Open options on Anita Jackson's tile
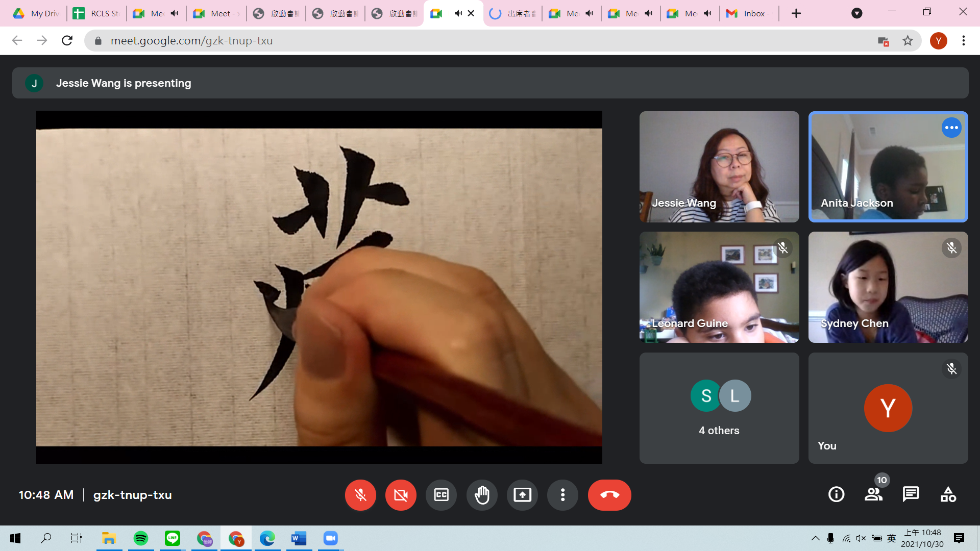The image size is (980, 551). click(x=951, y=128)
